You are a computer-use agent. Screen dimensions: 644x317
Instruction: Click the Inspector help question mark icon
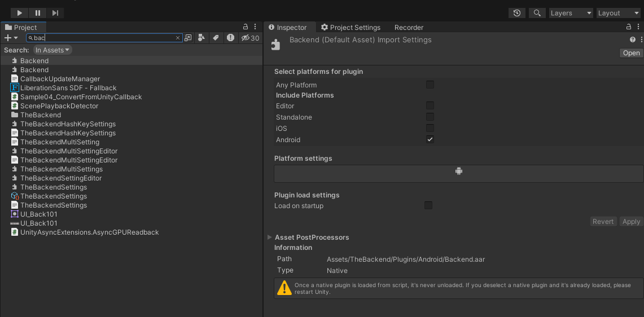pos(633,40)
